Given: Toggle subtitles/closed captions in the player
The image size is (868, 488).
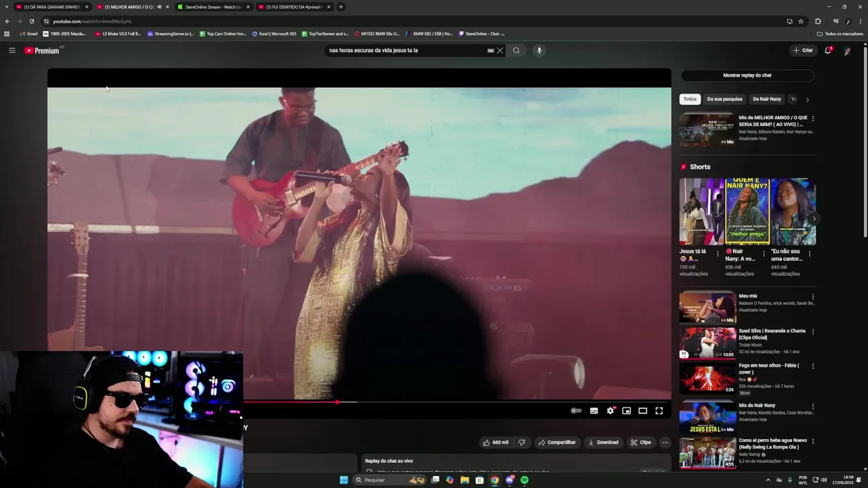Looking at the screenshot, I should pyautogui.click(x=594, y=411).
